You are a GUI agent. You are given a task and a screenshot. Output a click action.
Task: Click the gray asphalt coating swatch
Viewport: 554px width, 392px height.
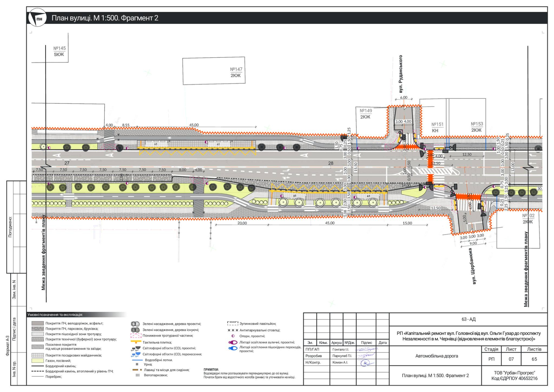coord(37,323)
